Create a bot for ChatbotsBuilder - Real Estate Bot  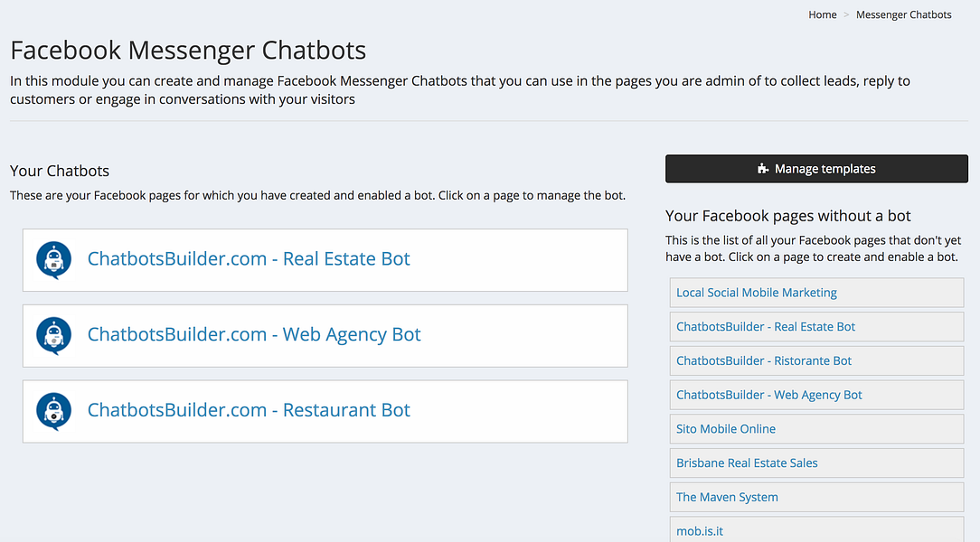(x=765, y=326)
